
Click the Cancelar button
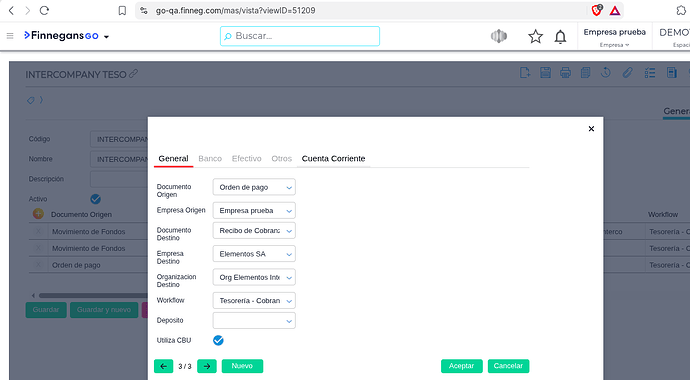[508, 366]
